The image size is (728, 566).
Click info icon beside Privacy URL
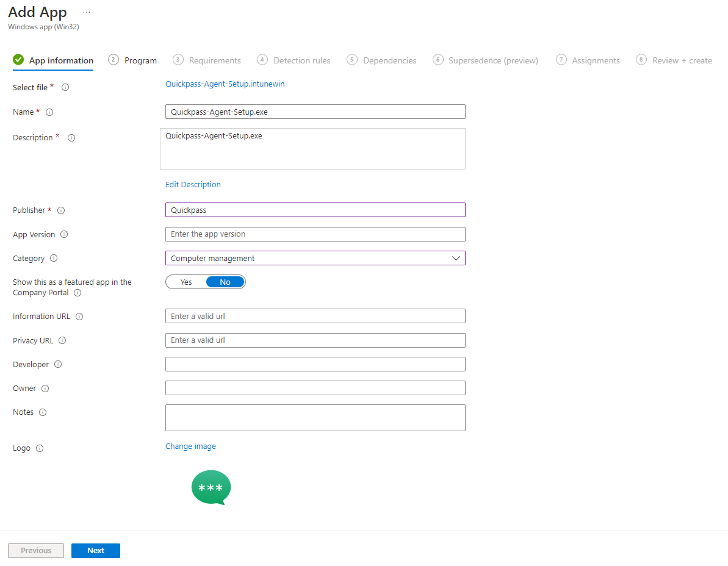click(62, 340)
